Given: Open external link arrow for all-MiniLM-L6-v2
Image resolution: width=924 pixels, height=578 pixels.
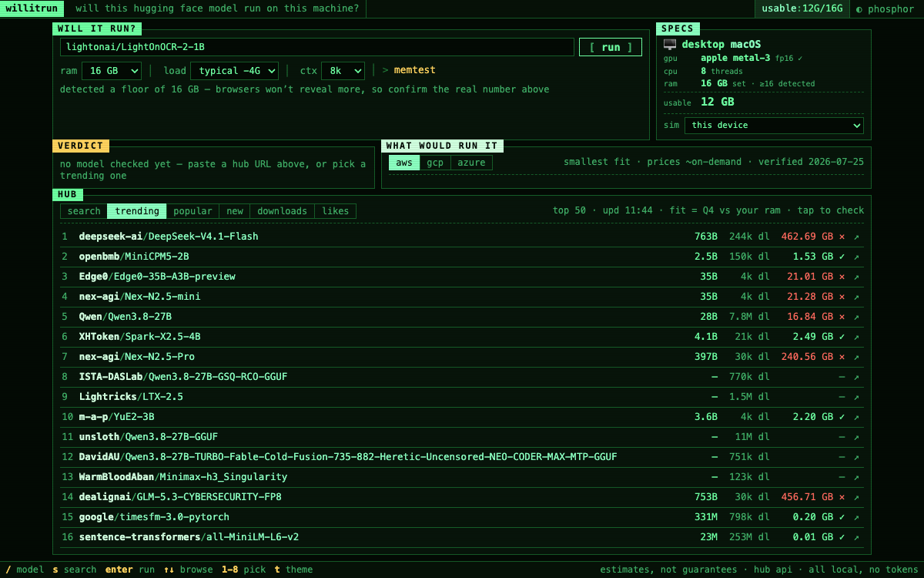Looking at the screenshot, I should pos(856,537).
